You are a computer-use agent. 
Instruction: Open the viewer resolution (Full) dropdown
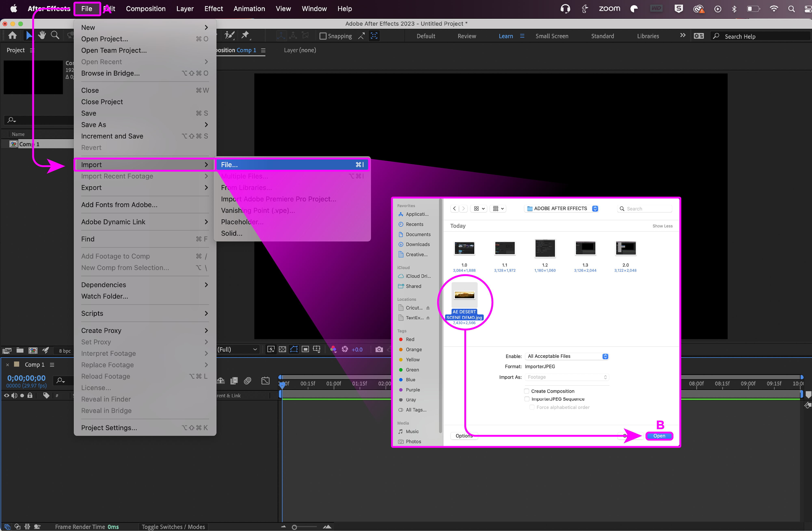238,349
